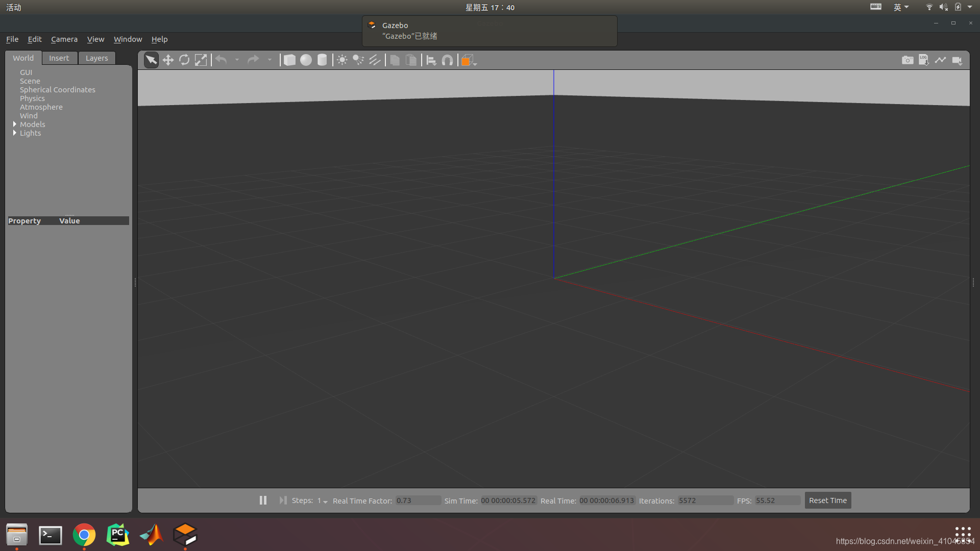
Task: Open the View menu
Action: (95, 39)
